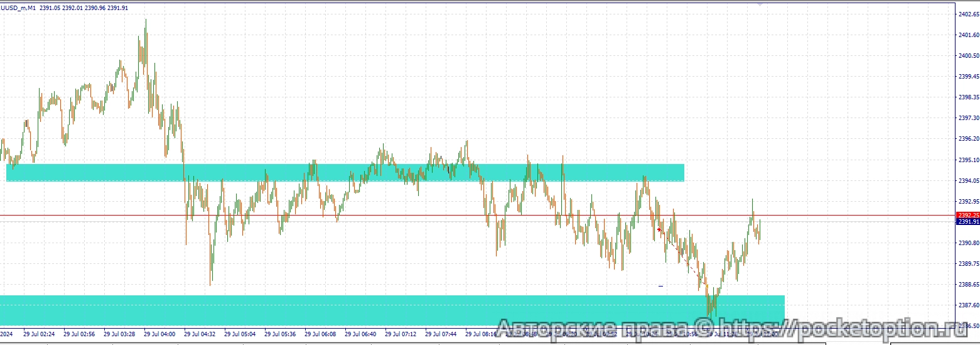This screenshot has height=345, width=980.
Task: Click the red trade entry arrow marker
Action: point(659,230)
